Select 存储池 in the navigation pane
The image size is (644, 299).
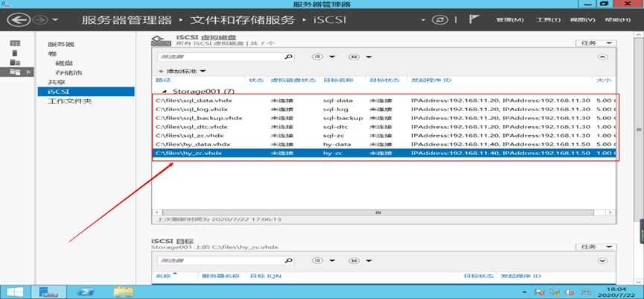[68, 73]
